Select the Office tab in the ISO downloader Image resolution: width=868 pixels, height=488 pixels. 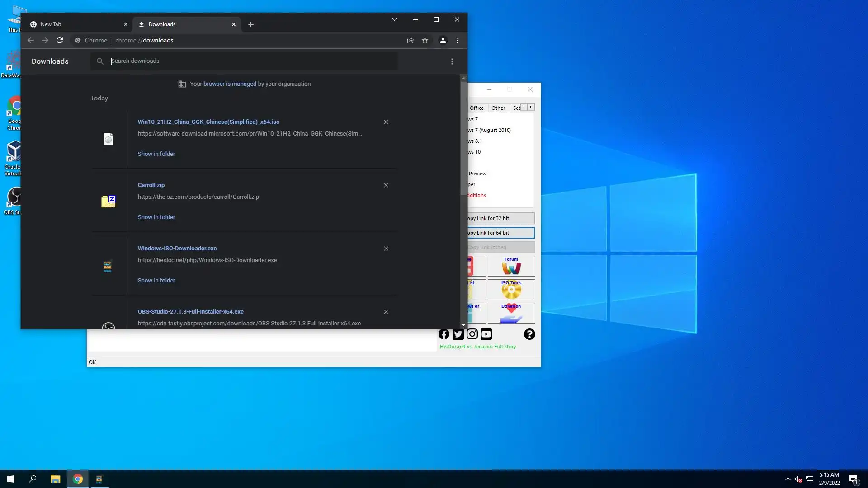(x=476, y=108)
